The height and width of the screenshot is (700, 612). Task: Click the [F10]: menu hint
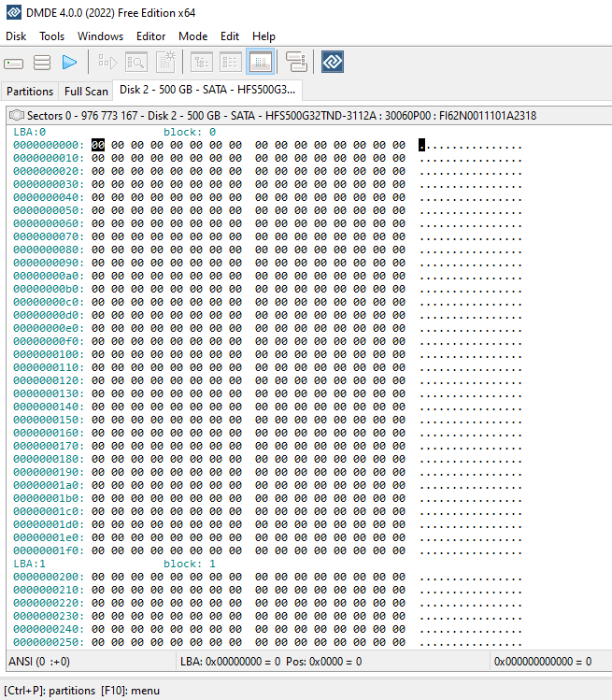coord(131,691)
